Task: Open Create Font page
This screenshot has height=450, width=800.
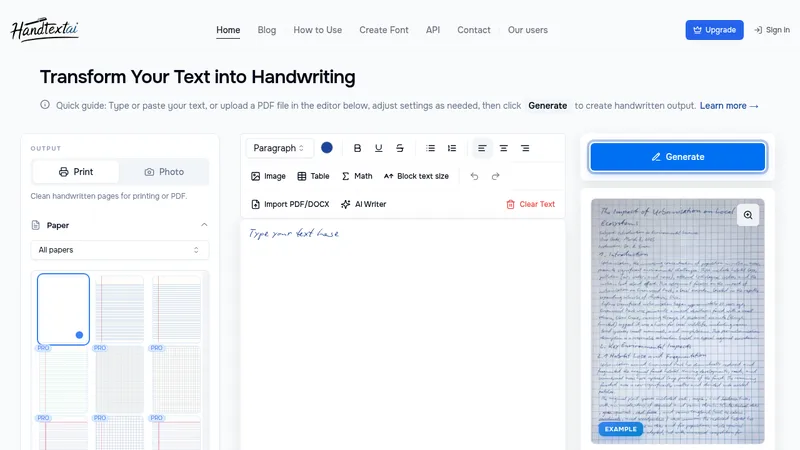Action: pyautogui.click(x=384, y=30)
